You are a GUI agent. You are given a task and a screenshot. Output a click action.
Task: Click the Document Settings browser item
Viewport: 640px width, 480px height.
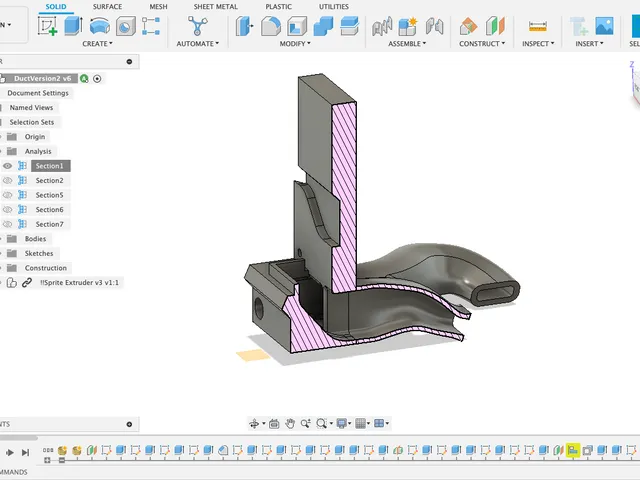[x=38, y=93]
